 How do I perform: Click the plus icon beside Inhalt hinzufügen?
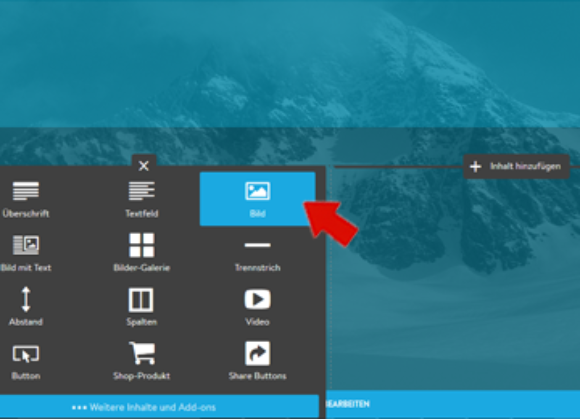pyautogui.click(x=475, y=166)
